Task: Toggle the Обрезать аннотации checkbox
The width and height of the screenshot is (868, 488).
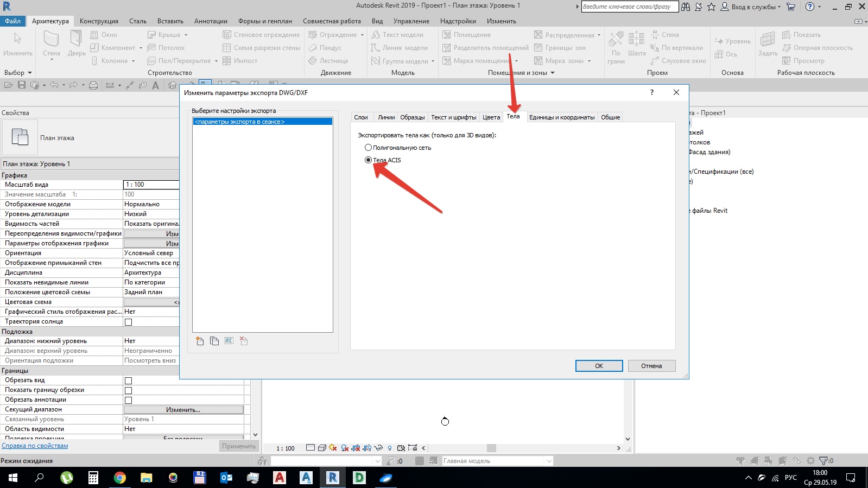Action: click(x=129, y=400)
